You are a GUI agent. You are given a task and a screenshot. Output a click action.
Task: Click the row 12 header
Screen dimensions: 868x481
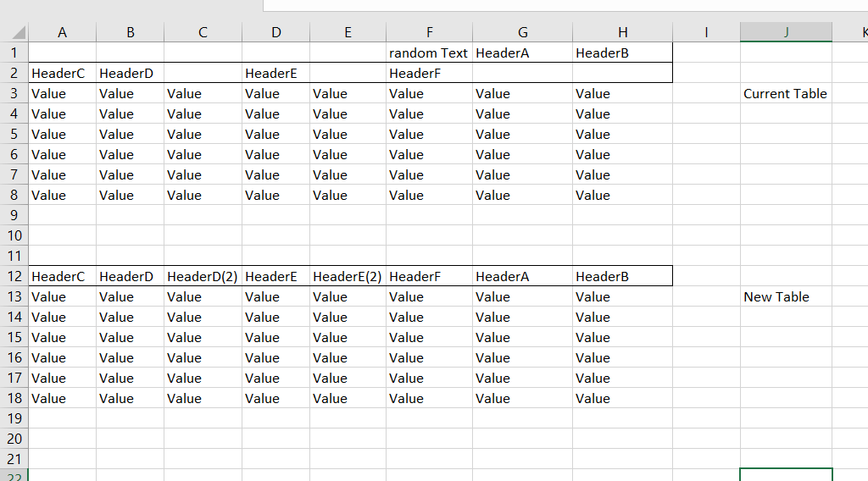[x=14, y=276]
